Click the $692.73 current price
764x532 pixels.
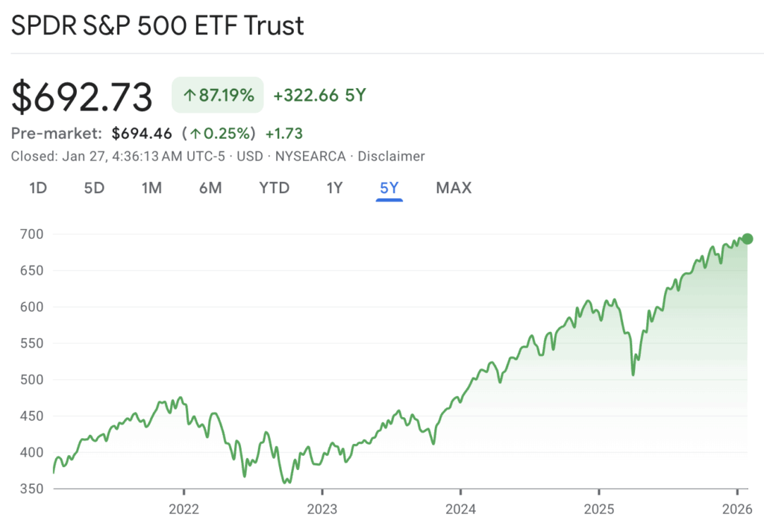(x=82, y=97)
